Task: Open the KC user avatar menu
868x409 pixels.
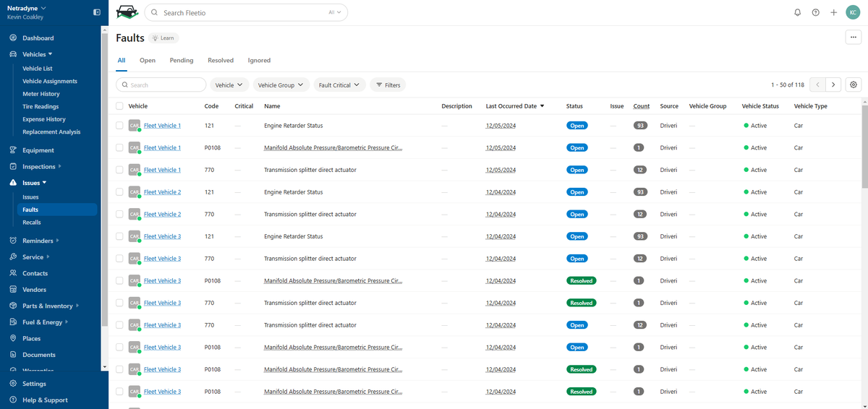Action: tap(852, 12)
